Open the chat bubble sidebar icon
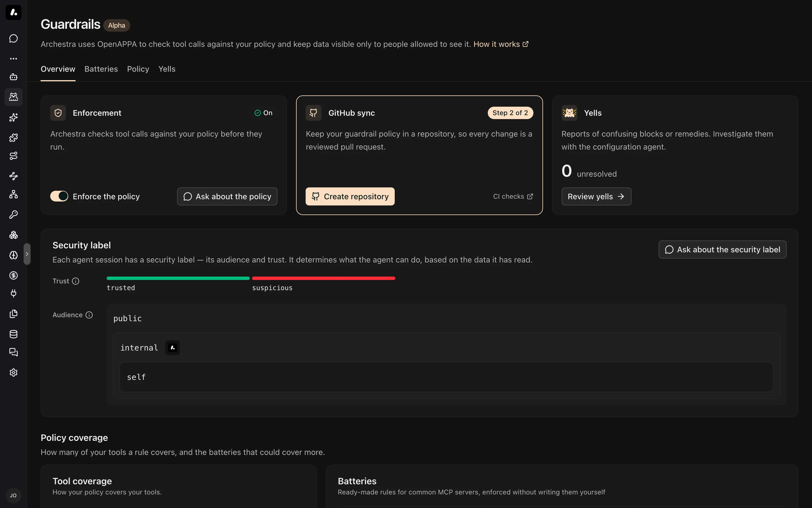Image resolution: width=812 pixels, height=508 pixels. pyautogui.click(x=14, y=38)
